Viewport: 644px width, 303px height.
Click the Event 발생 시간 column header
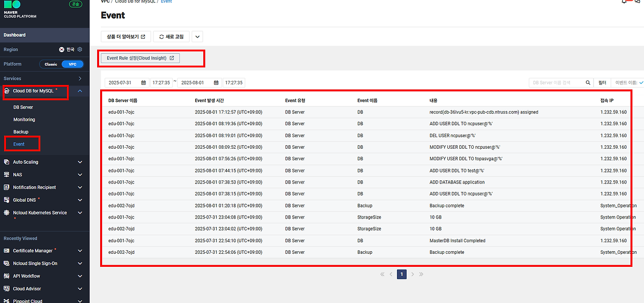[x=210, y=100]
